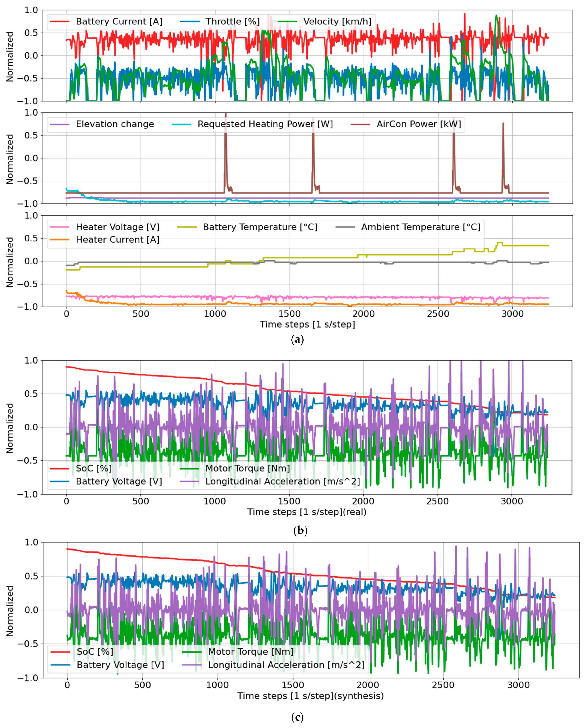Click the 'Time steps [1 s/step](synthesis)' axis label
This screenshot has height=728, width=585.
point(310,696)
